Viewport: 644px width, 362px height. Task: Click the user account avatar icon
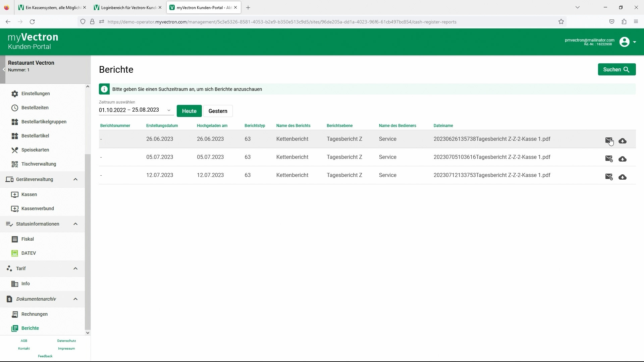tap(624, 42)
